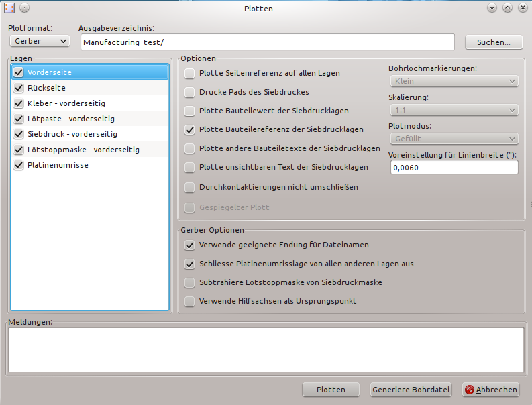This screenshot has height=405, width=532.
Task: Disable Verwende geeignete Endung für Dateinamen
Action: click(x=189, y=245)
